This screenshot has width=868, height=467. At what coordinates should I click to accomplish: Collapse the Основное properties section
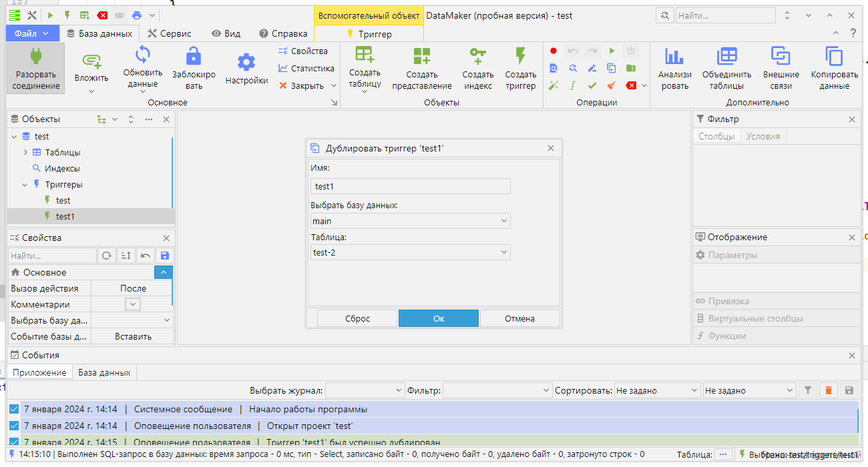point(164,272)
